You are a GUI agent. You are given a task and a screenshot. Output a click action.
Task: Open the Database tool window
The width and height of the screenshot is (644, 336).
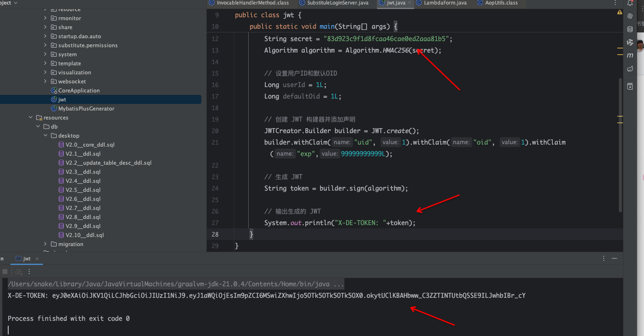click(630, 29)
